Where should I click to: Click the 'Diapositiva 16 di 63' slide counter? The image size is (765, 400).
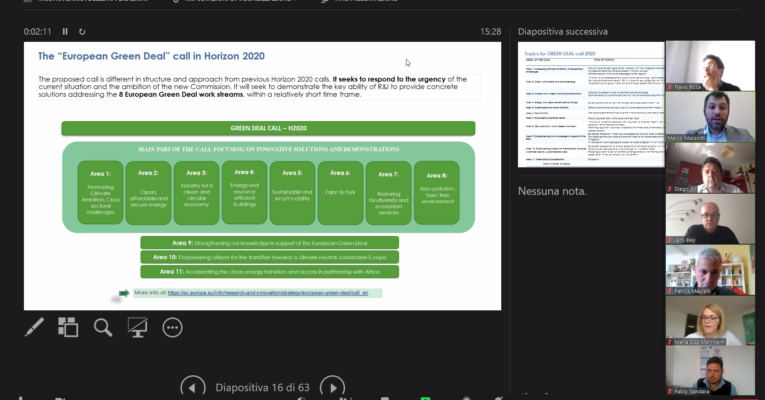(263, 387)
